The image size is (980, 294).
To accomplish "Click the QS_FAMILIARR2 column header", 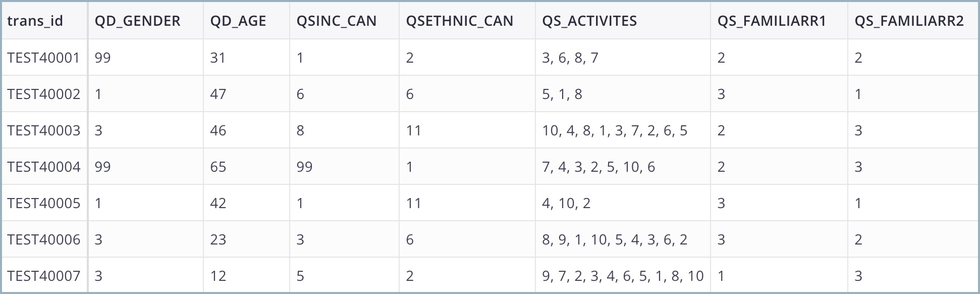I will click(x=913, y=21).
